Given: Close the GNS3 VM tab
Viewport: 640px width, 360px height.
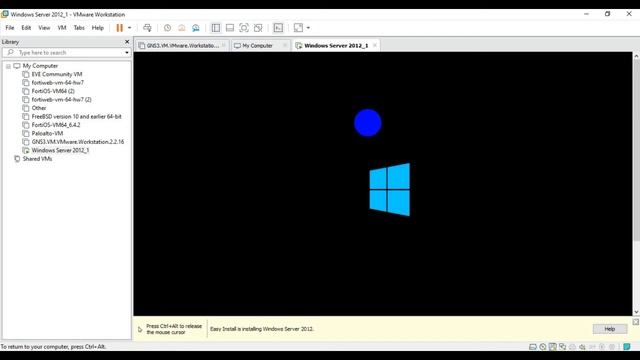Looking at the screenshot, I should tap(224, 45).
